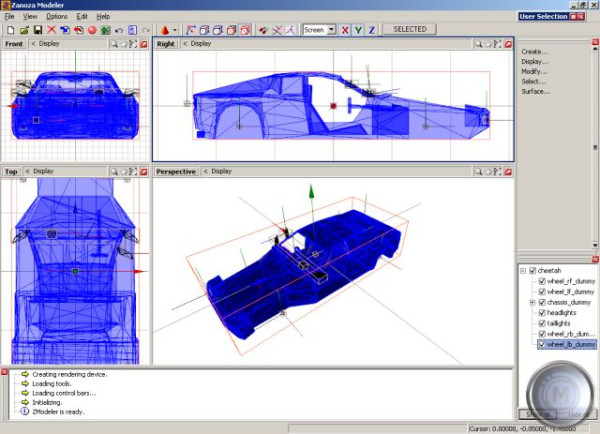This screenshot has width=600, height=434.
Task: Toggle the Z axis lock button
Action: coord(372,30)
